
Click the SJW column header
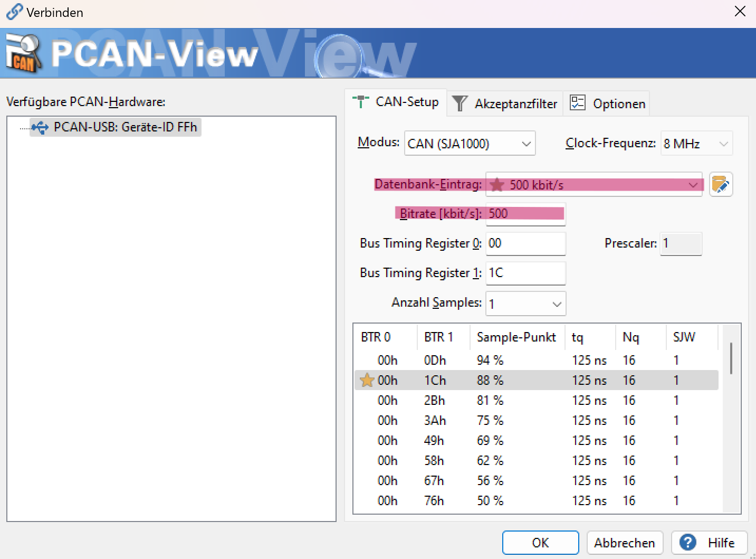(x=692, y=337)
